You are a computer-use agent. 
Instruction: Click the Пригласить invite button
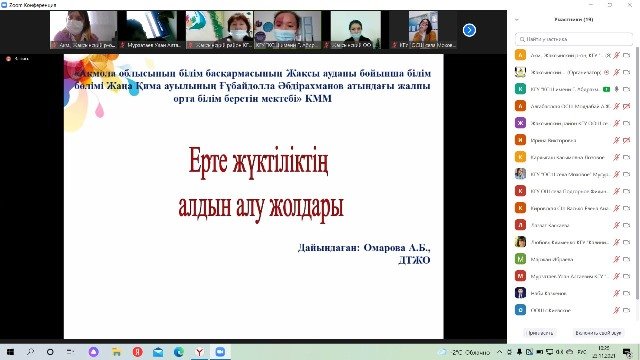540,333
